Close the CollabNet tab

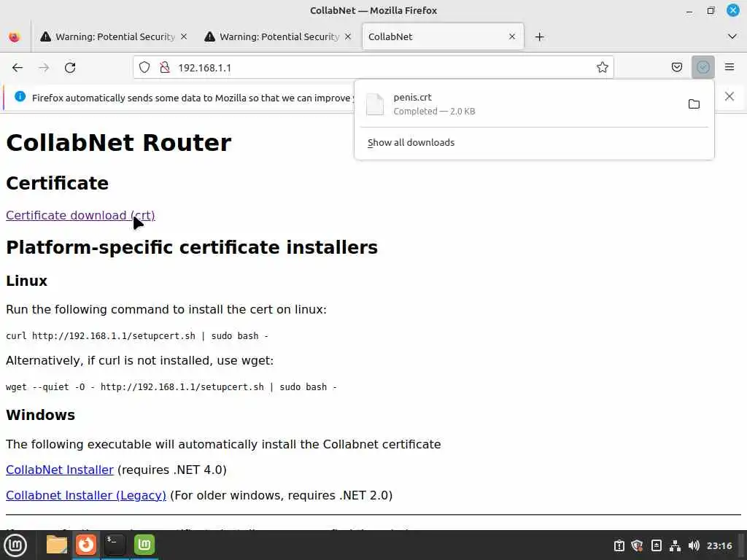coord(512,36)
